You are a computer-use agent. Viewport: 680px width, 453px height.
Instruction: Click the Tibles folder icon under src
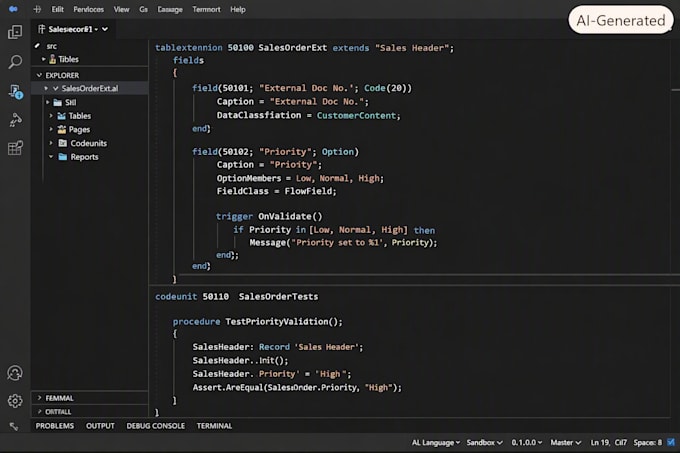[52, 59]
